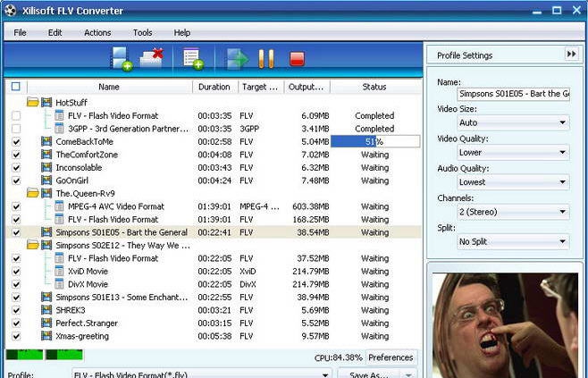Uncheck the MPEG-4 AVC Video Format checkbox
The width and height of the screenshot is (588, 378).
tap(16, 206)
